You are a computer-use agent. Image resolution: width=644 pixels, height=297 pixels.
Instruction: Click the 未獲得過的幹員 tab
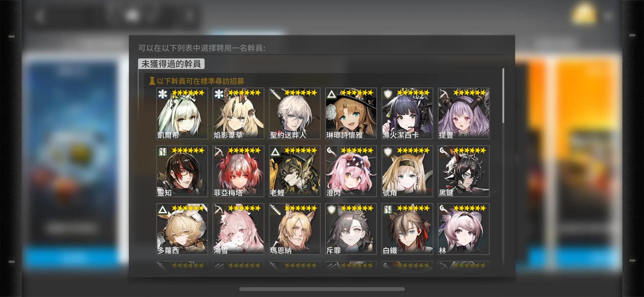click(x=171, y=64)
